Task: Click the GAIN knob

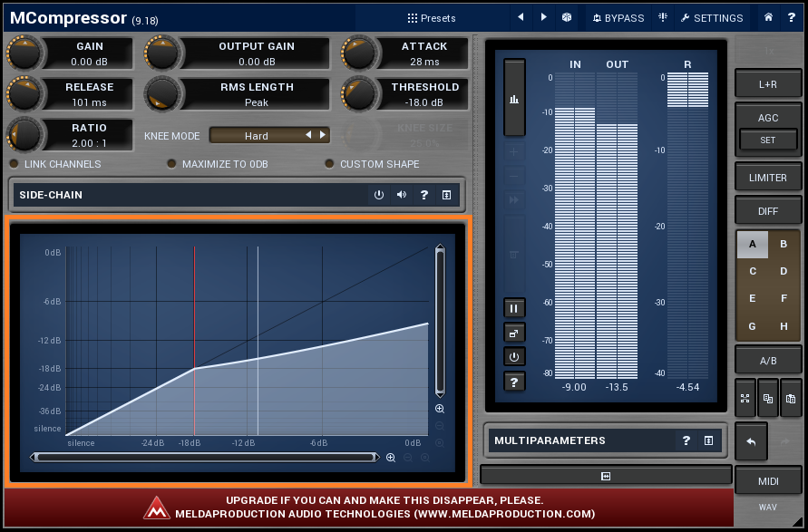Action: (24, 53)
